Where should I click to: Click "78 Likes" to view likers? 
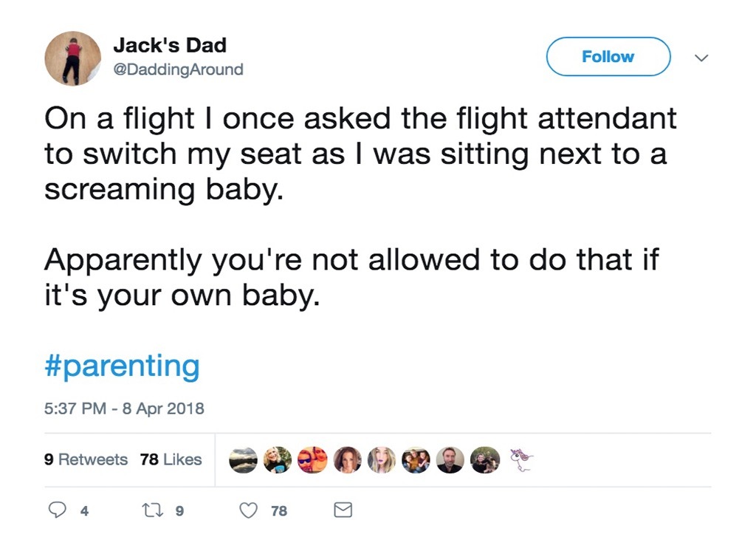(171, 459)
